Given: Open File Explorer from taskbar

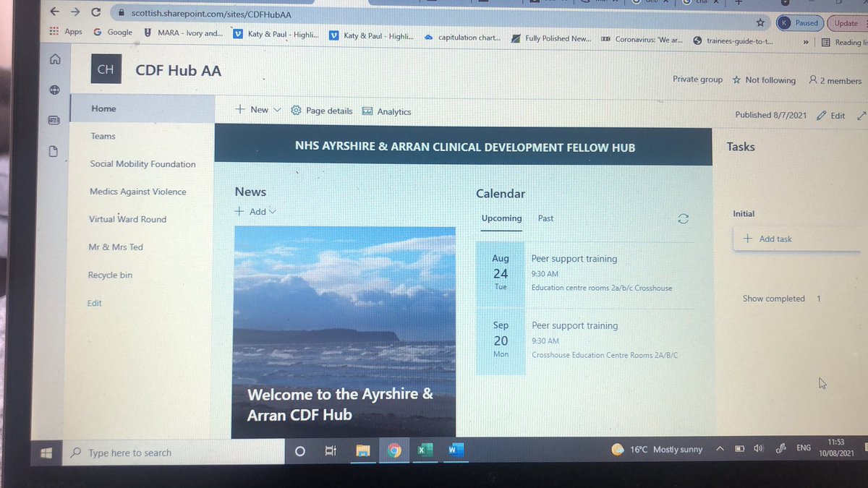Looking at the screenshot, I should (x=363, y=450).
